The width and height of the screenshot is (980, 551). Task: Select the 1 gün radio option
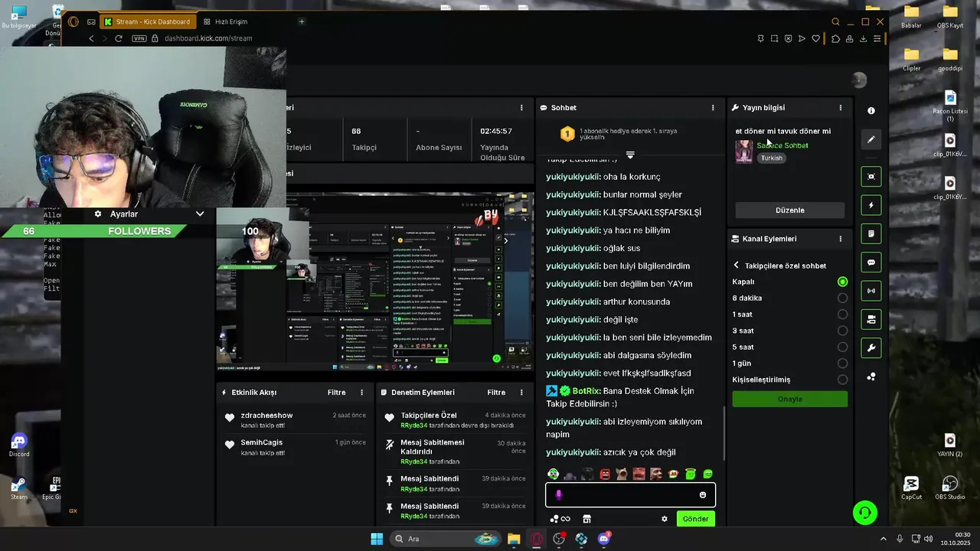[842, 364]
